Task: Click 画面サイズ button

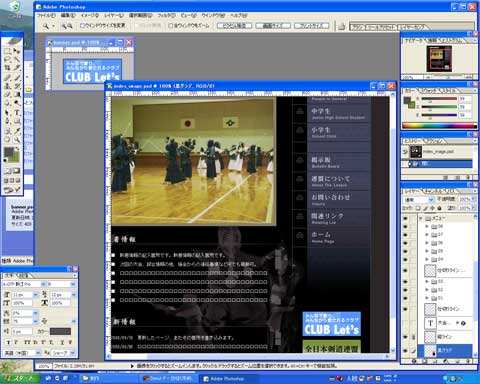Action: click(x=273, y=26)
